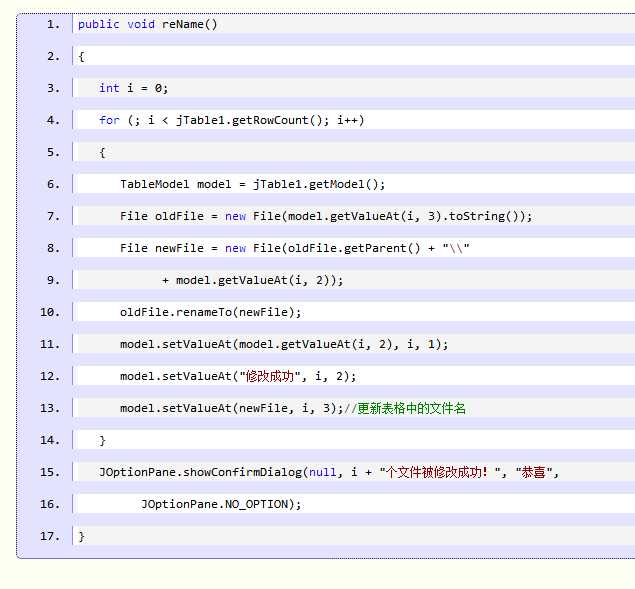This screenshot has width=635, height=589.
Task: Click 'oldFile' variable declaration on line 7
Action: (179, 216)
